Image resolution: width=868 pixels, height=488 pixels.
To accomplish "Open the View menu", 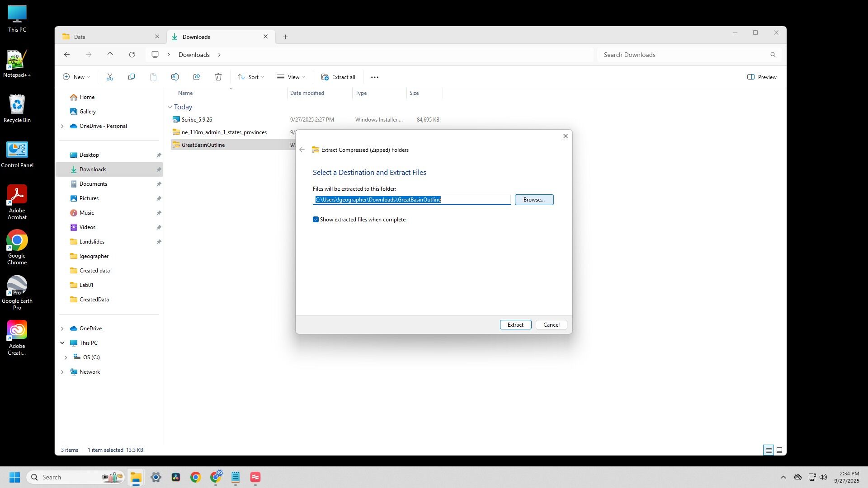I will pos(291,77).
